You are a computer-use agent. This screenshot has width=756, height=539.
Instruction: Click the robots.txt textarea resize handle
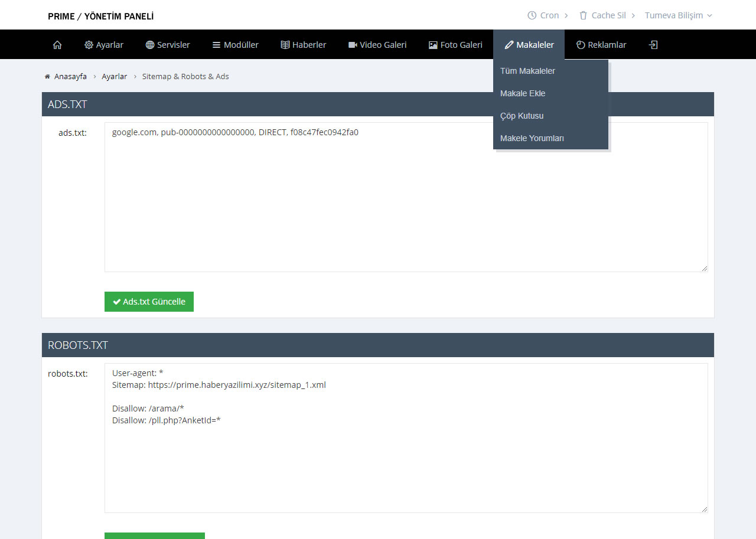pyautogui.click(x=704, y=509)
